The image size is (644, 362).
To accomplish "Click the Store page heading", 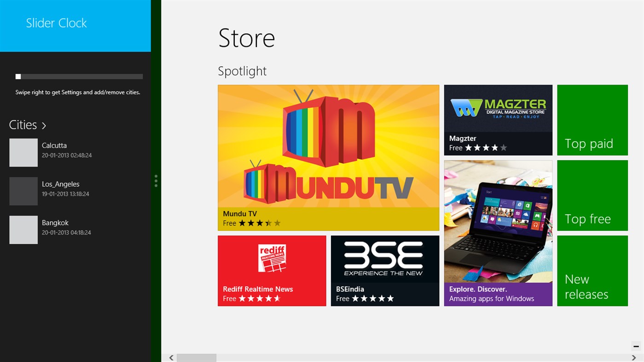I will (x=246, y=38).
